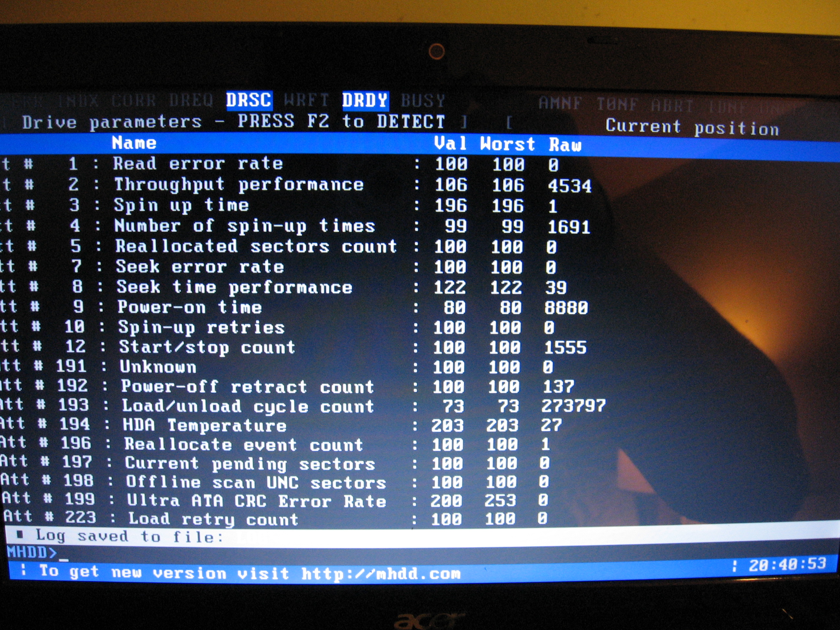840x630 pixels.
Task: Click raw value 39 for Seek time performance
Action: point(556,287)
